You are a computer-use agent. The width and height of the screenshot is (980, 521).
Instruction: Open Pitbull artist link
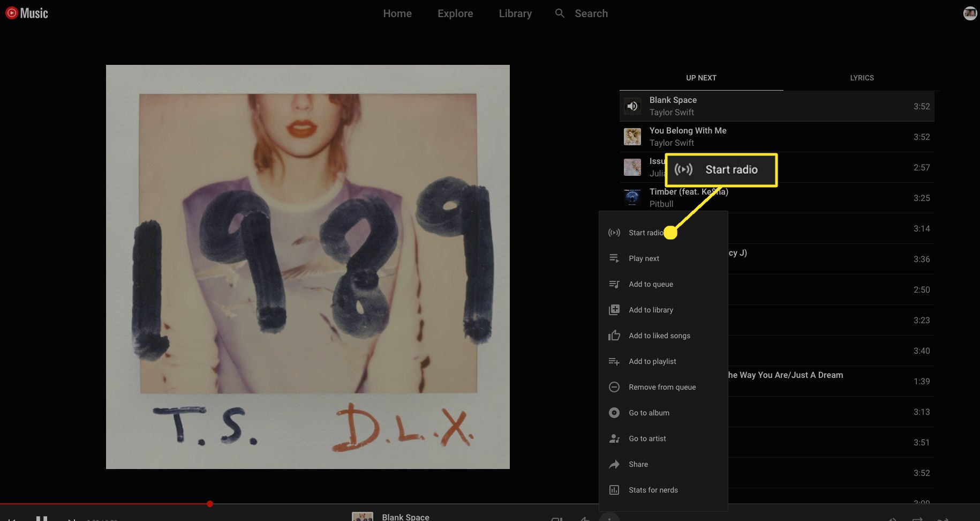pos(661,204)
